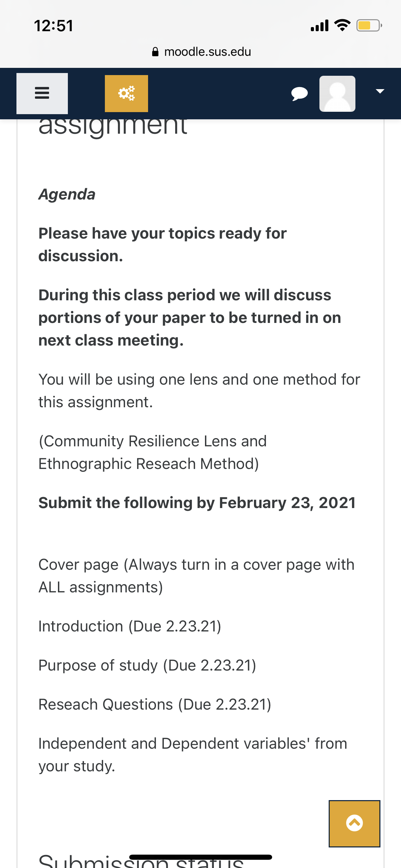Tap the user profile avatar
401x868 pixels.
coord(337,93)
